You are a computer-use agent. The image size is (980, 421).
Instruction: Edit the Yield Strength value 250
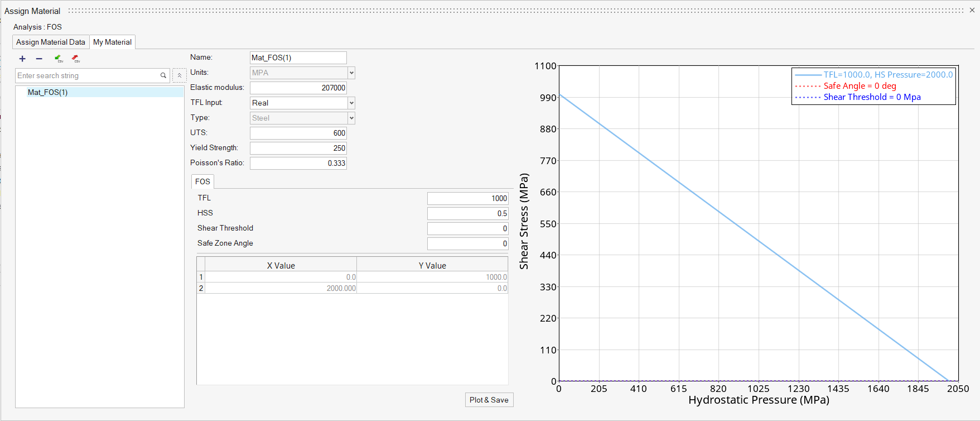[298, 148]
